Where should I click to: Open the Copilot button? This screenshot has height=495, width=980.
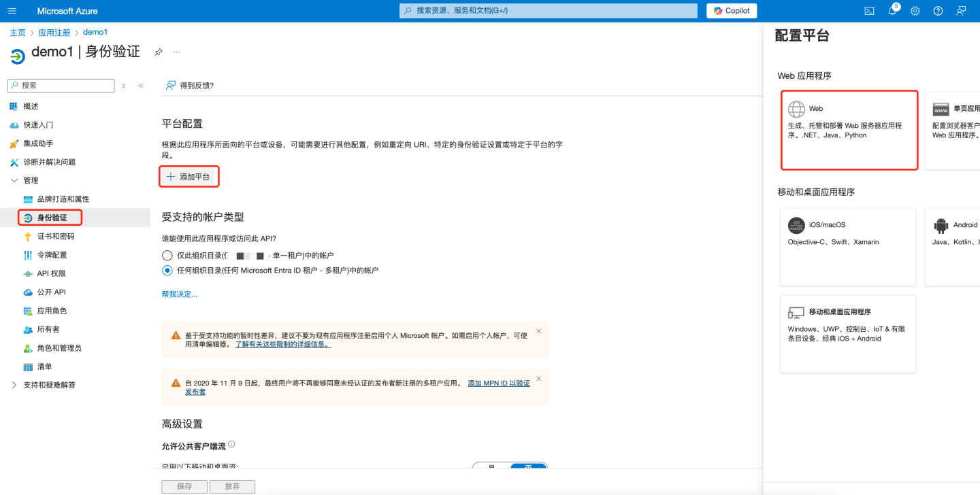click(x=732, y=11)
